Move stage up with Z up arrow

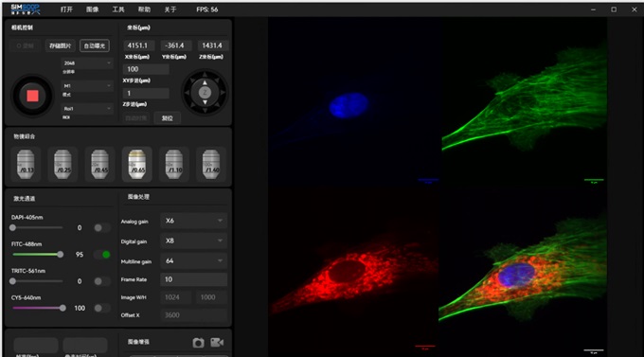pos(205,82)
